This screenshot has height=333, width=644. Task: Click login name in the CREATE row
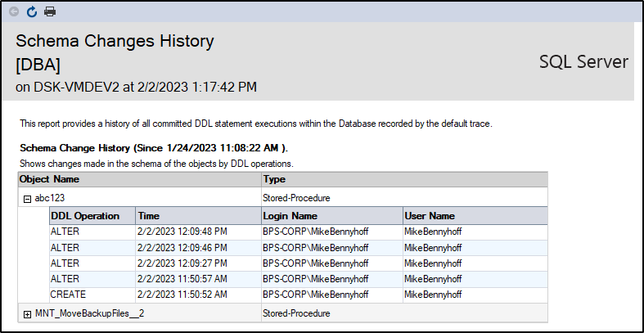click(x=315, y=295)
